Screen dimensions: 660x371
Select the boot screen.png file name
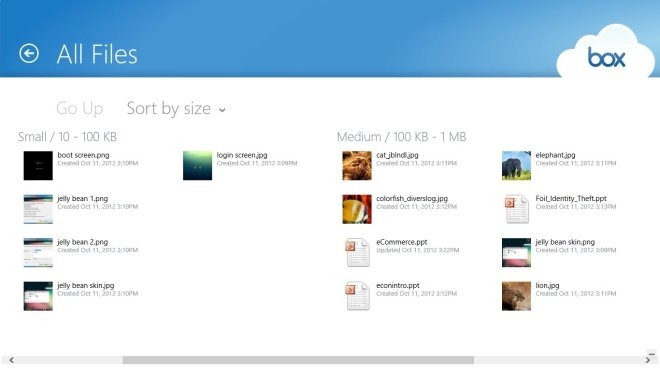tap(83, 155)
